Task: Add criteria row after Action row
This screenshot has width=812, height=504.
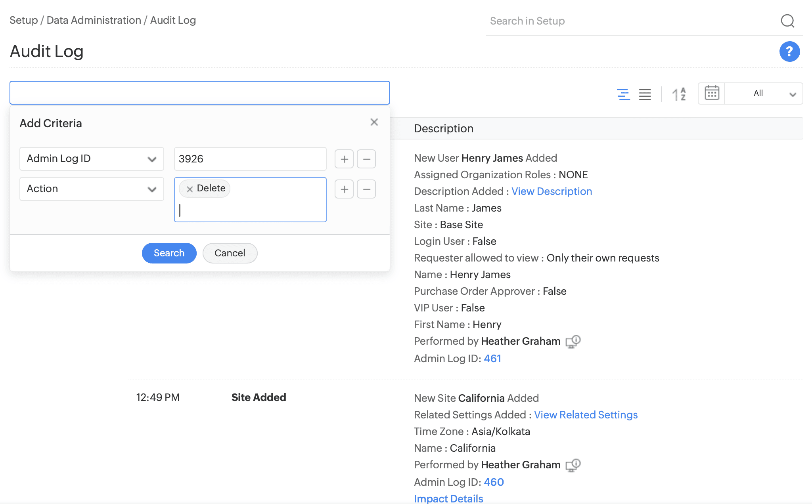Action: tap(344, 189)
